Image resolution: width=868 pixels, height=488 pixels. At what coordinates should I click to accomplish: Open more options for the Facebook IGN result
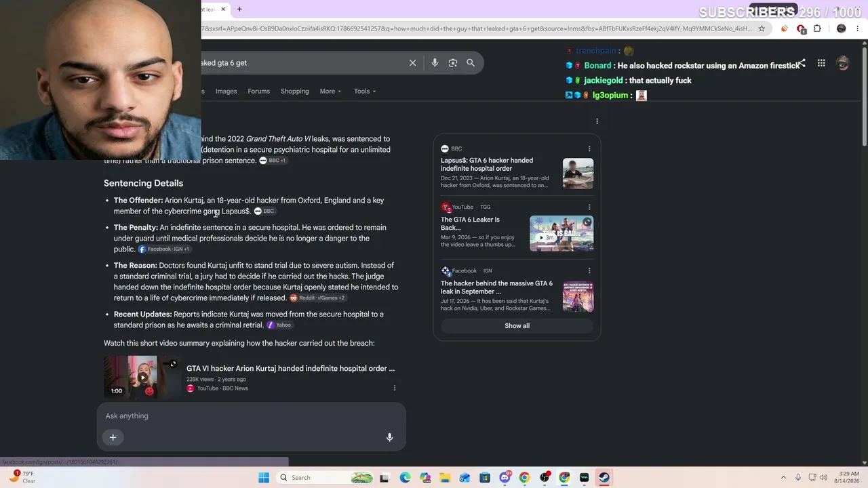pyautogui.click(x=589, y=270)
